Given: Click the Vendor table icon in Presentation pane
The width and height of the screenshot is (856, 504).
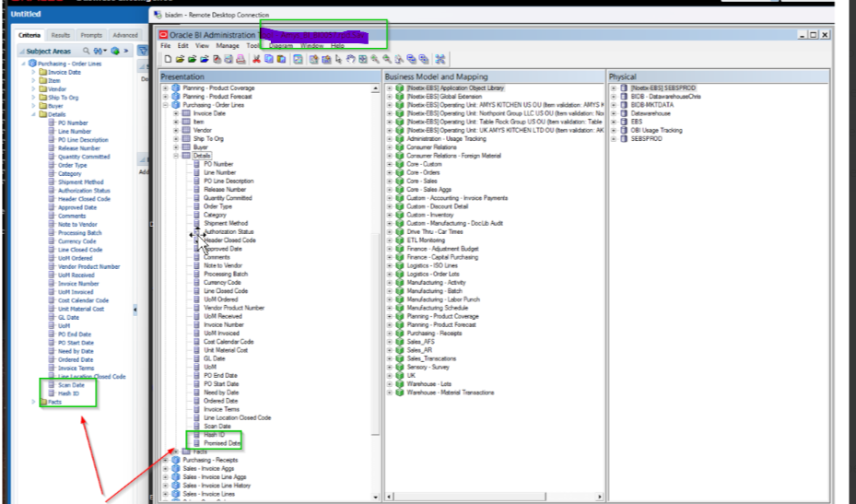Looking at the screenshot, I should 186,130.
